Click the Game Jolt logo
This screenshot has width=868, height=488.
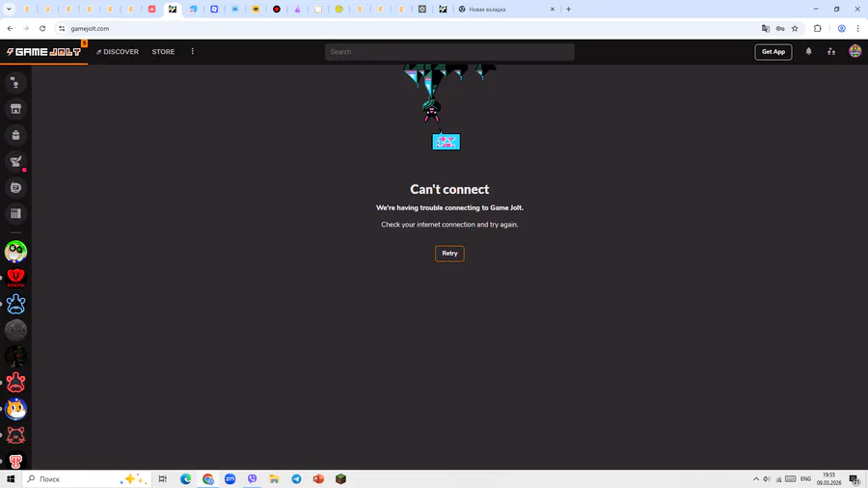point(43,51)
